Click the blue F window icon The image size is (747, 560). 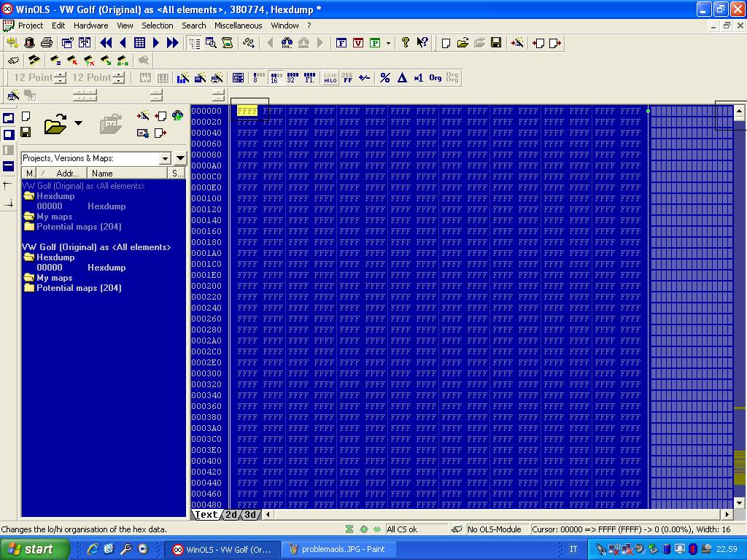(341, 43)
